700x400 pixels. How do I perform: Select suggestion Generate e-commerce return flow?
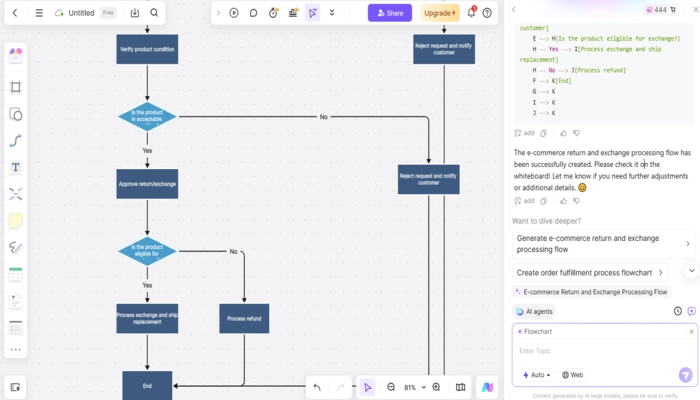(604, 244)
